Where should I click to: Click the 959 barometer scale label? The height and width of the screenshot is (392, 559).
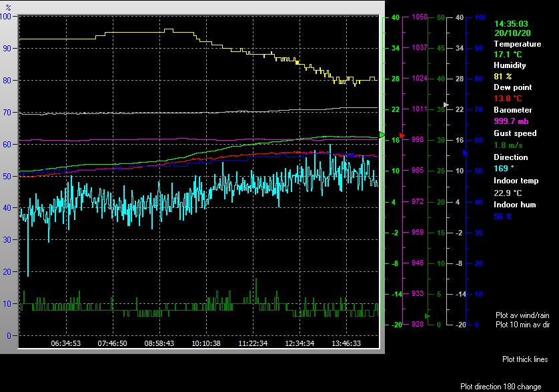pos(418,232)
